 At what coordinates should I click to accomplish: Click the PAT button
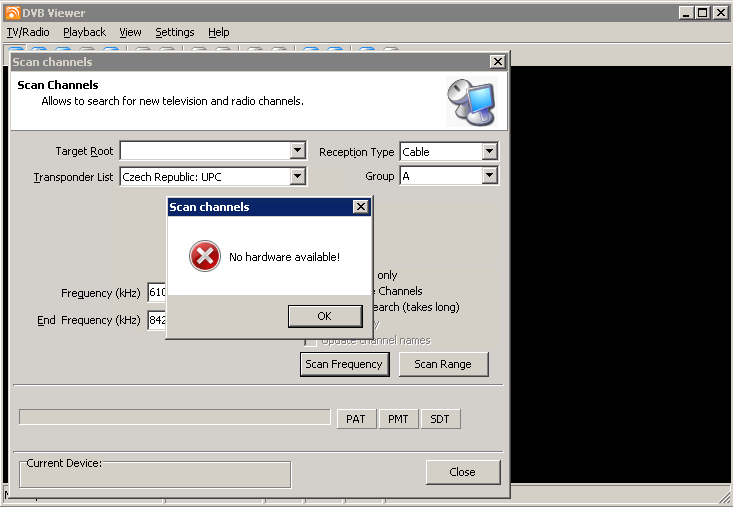(x=356, y=419)
